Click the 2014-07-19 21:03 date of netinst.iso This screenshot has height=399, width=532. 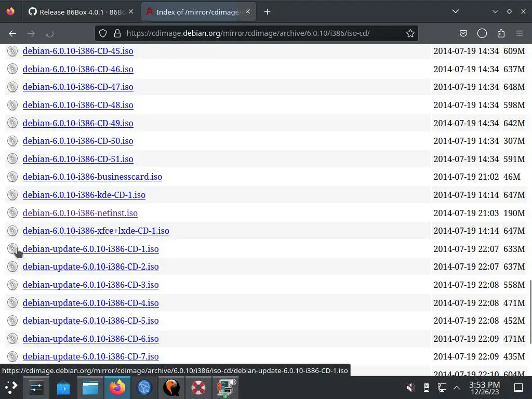pyautogui.click(x=466, y=213)
